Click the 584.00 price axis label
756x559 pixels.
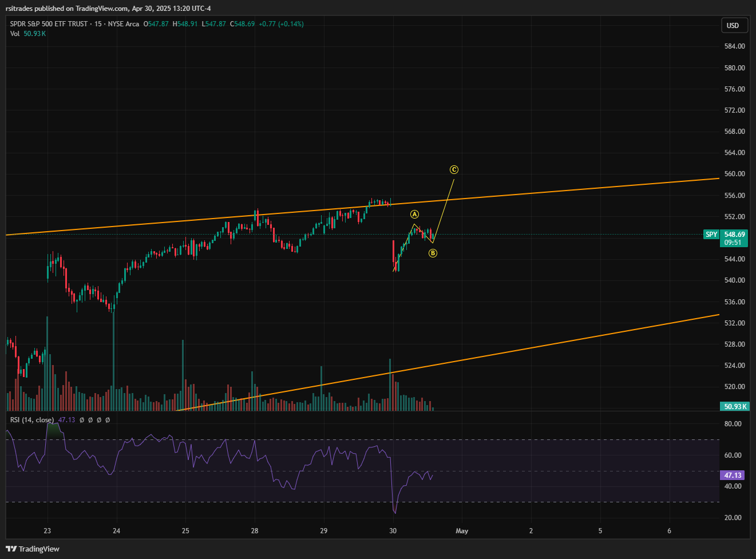(x=735, y=46)
